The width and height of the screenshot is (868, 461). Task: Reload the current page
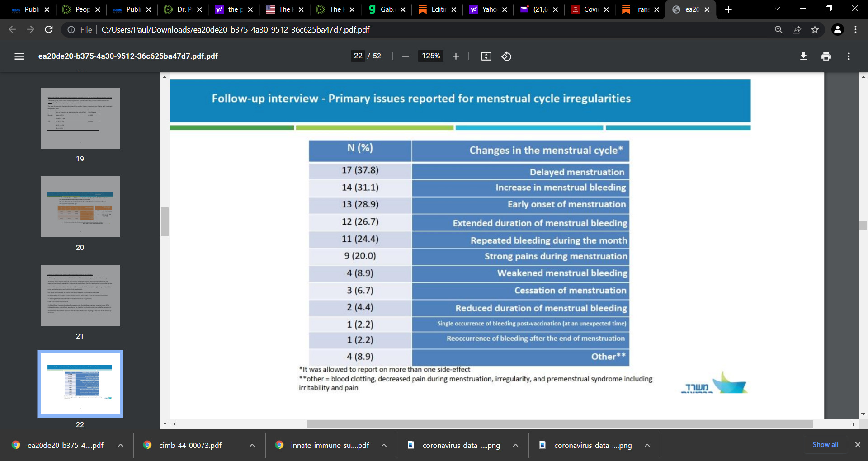pos(49,30)
